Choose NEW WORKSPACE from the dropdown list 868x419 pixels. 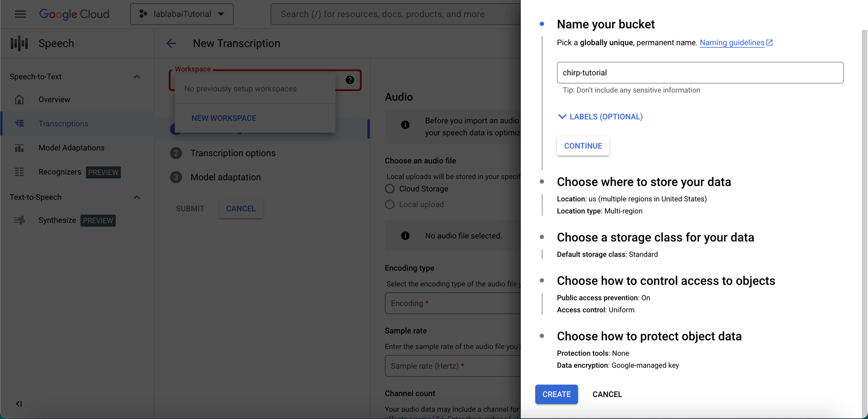tap(224, 118)
